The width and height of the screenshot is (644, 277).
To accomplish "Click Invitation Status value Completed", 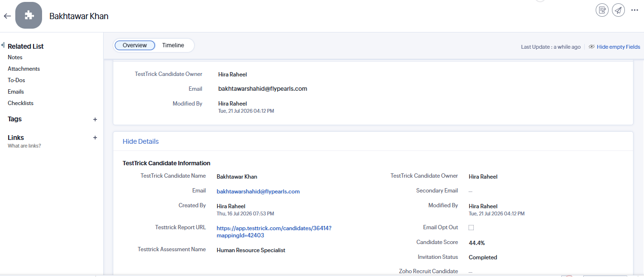I will coord(483,257).
